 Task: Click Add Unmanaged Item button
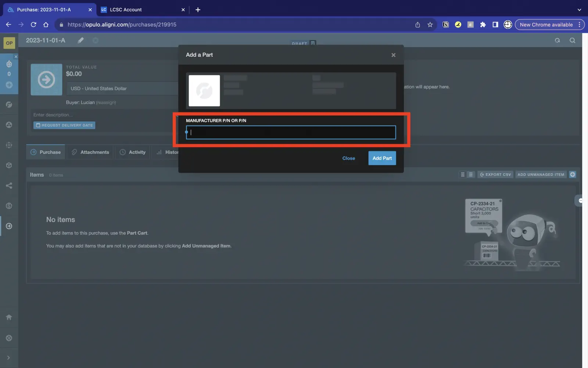[540, 174]
